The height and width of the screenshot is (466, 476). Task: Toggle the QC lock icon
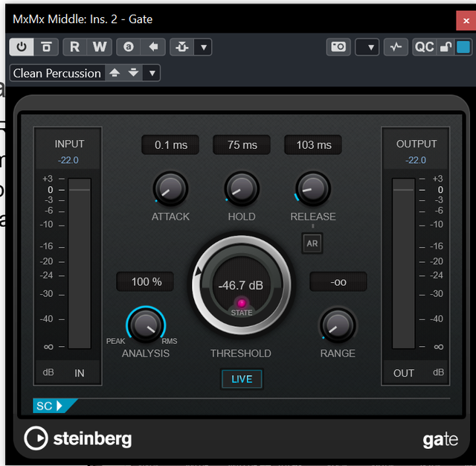tap(446, 47)
